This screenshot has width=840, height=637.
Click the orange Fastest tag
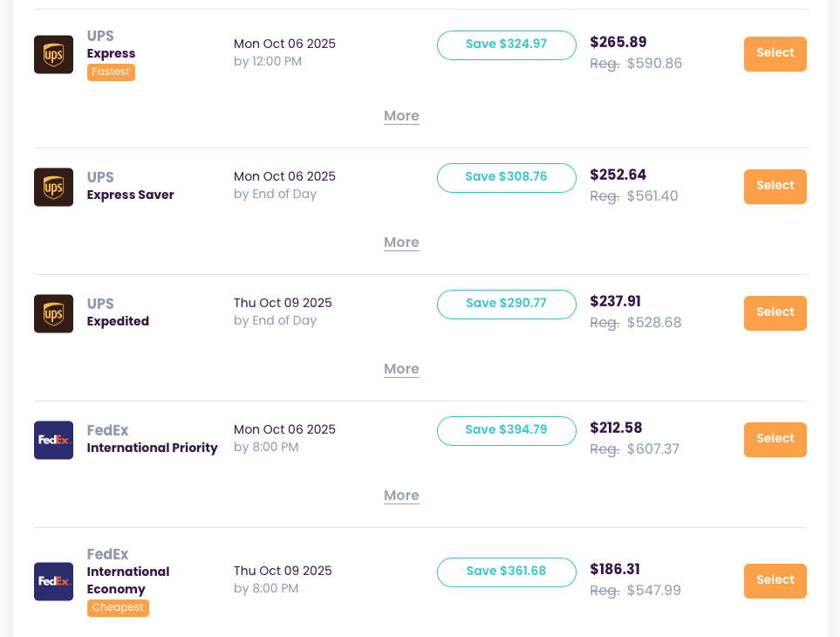click(x=111, y=72)
